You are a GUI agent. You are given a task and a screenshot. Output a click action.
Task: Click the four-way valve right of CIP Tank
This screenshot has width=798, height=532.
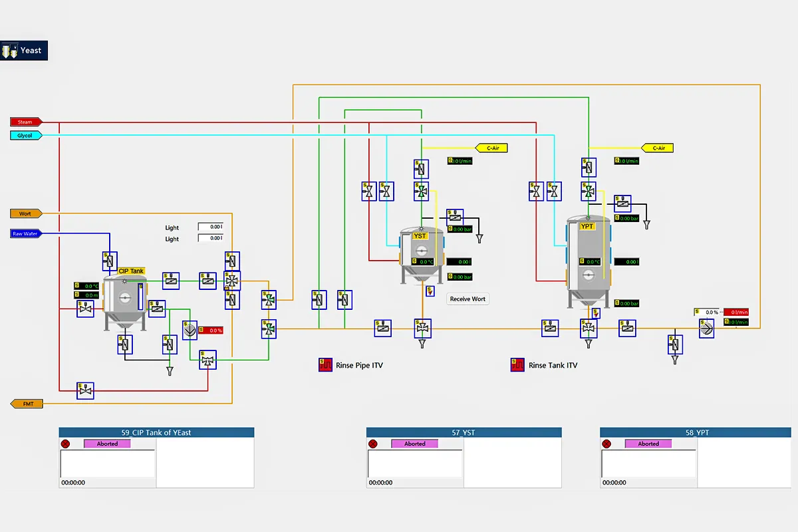tap(231, 281)
